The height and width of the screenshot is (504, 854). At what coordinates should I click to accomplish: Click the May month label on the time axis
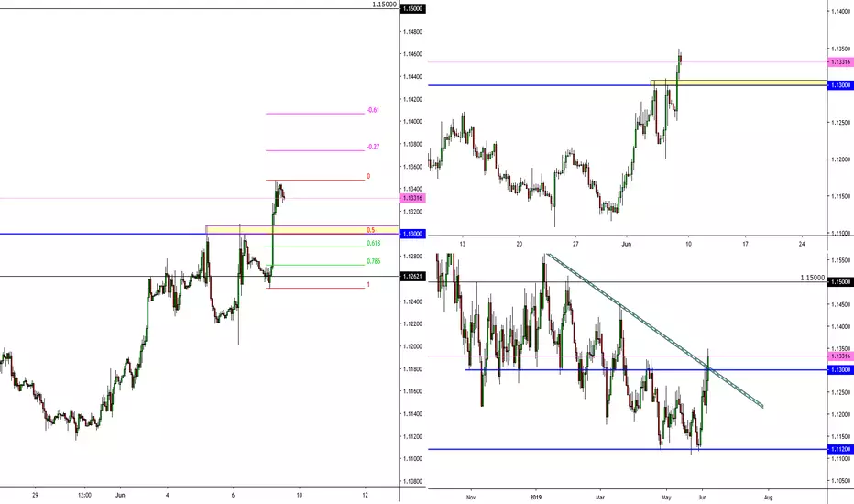pyautogui.click(x=667, y=498)
